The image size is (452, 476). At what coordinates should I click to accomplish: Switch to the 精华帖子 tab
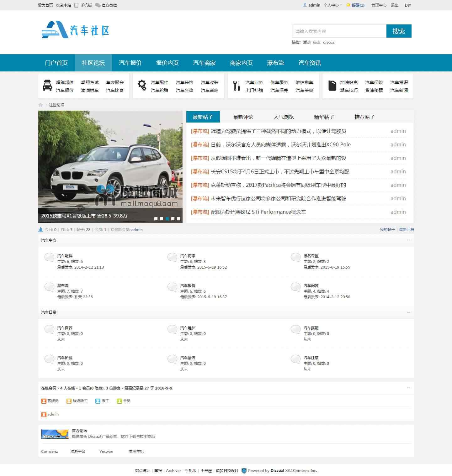(324, 117)
